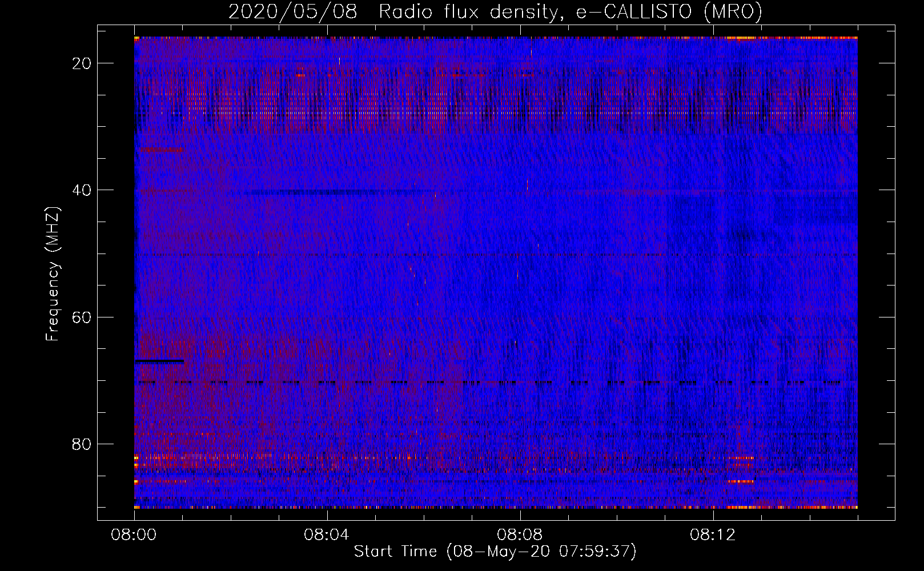
Task: Click the '80' frequency tick label
Action: point(82,444)
